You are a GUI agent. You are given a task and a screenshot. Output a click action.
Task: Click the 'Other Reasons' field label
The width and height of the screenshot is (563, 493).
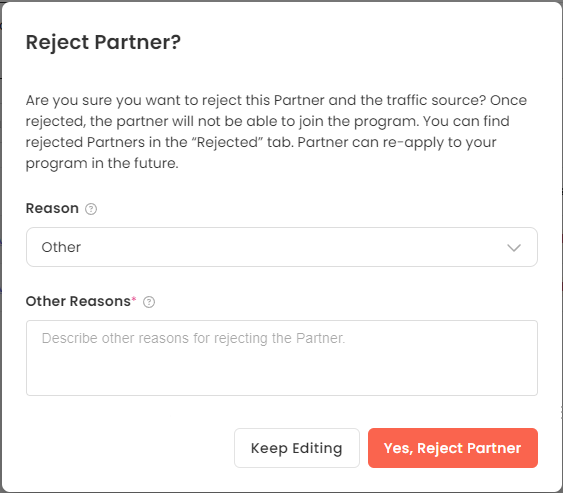78,301
